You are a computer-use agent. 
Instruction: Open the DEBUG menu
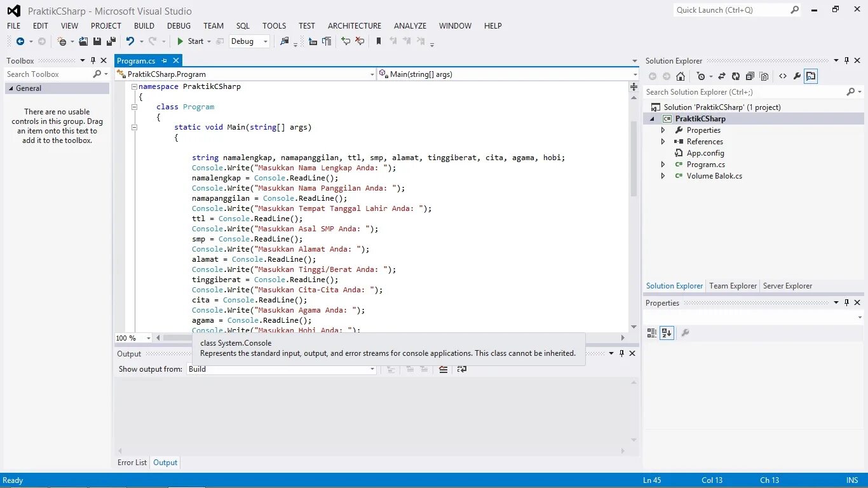pos(179,26)
